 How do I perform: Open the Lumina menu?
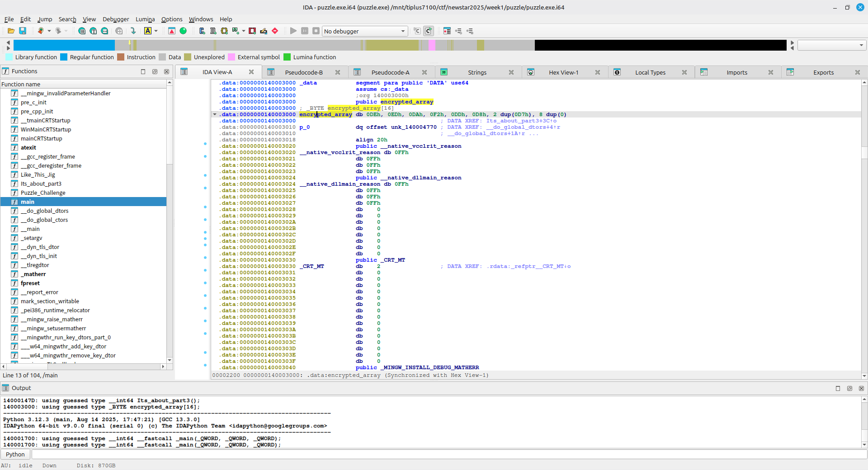(x=145, y=19)
